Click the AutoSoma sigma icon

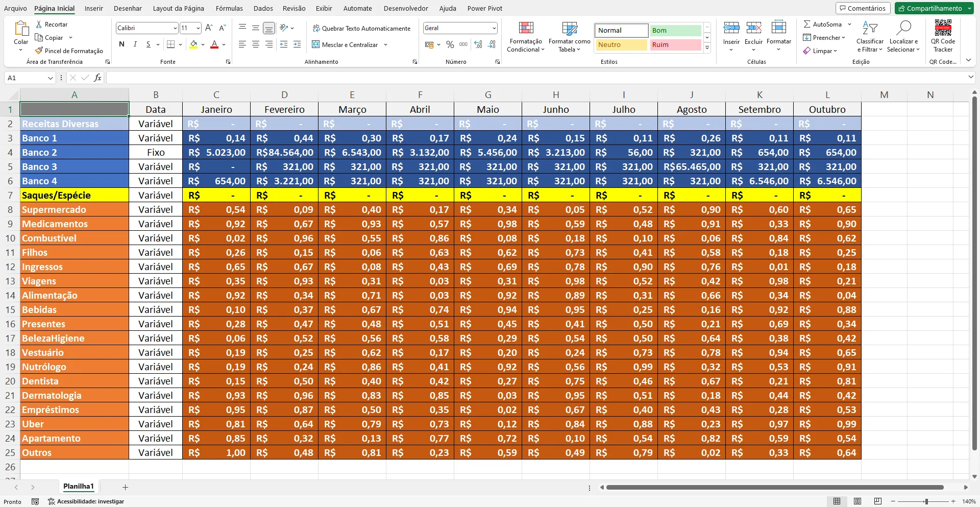807,24
